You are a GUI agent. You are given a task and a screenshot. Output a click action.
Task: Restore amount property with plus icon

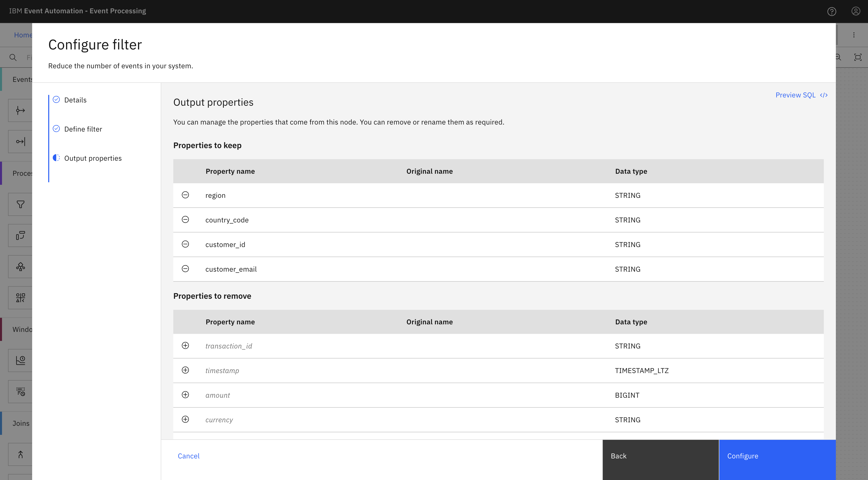point(185,395)
